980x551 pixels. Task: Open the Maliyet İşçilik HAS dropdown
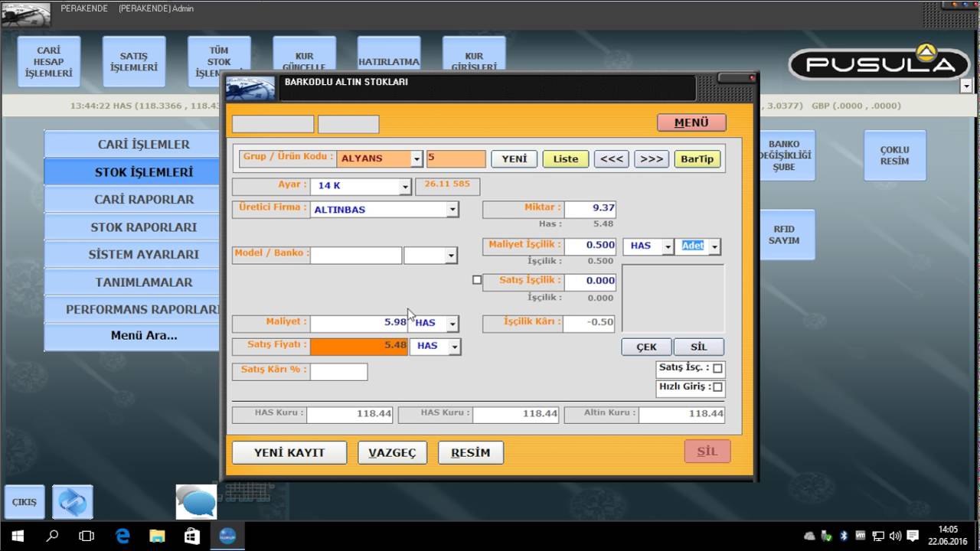(x=668, y=246)
